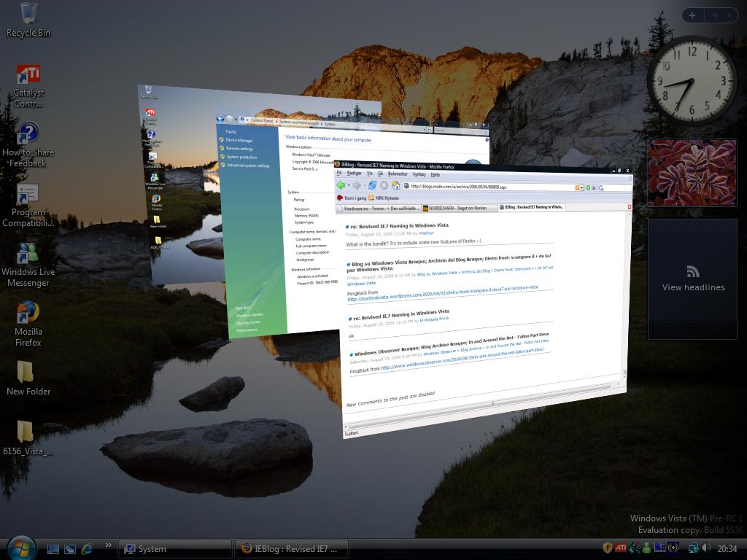747x560 pixels.
Task: Click Back arrow in System window
Action: [x=220, y=119]
